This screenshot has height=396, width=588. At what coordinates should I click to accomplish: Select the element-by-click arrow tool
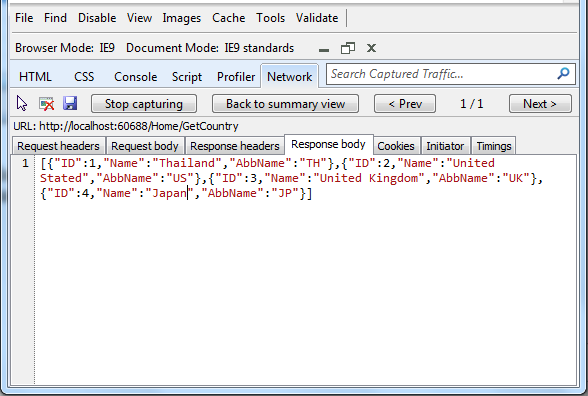[x=22, y=104]
